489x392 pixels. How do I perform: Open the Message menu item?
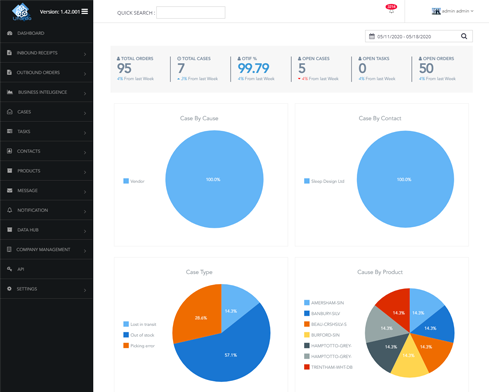[x=47, y=190]
